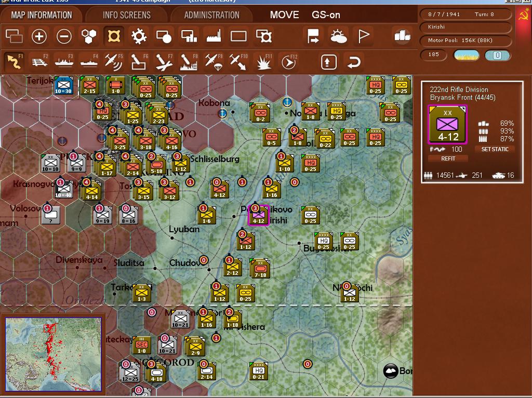Show the weather sun-and-cloud icon
The width and height of the screenshot is (532, 398).
338,36
